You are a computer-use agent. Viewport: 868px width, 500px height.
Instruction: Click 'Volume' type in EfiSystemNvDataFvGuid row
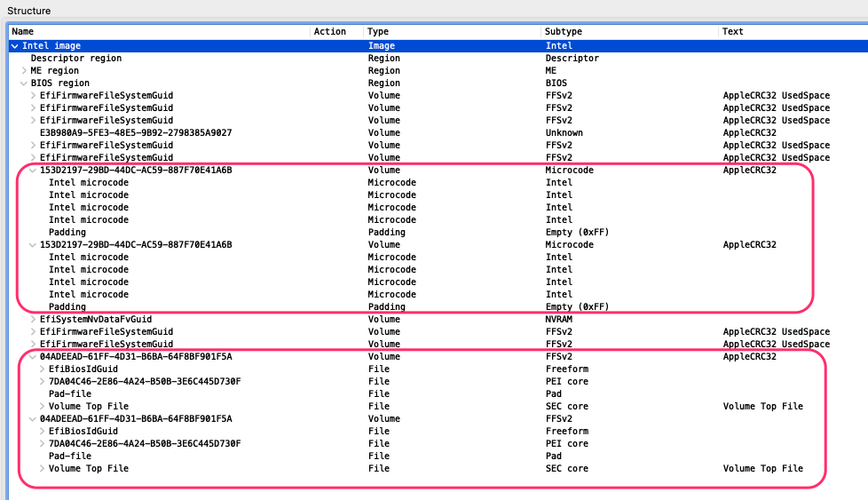coord(383,320)
